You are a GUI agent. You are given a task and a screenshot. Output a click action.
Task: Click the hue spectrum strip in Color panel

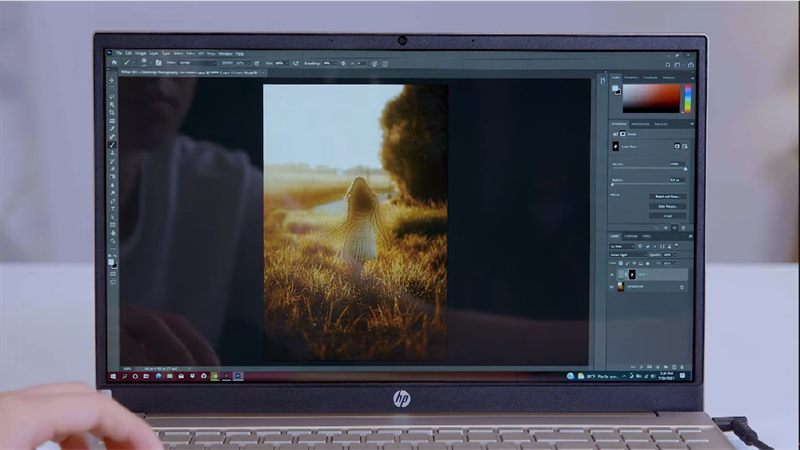(x=688, y=98)
